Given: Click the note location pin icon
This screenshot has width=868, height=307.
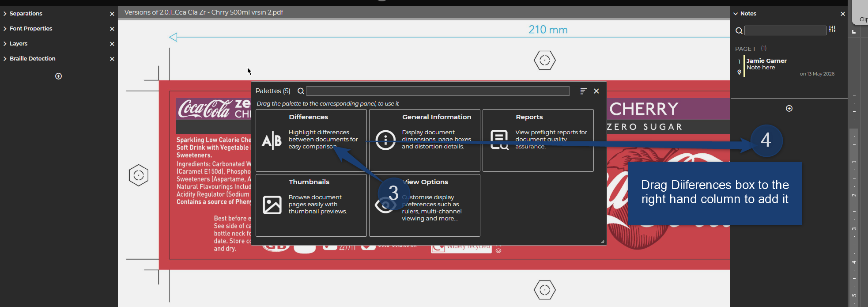Looking at the screenshot, I should click(739, 72).
